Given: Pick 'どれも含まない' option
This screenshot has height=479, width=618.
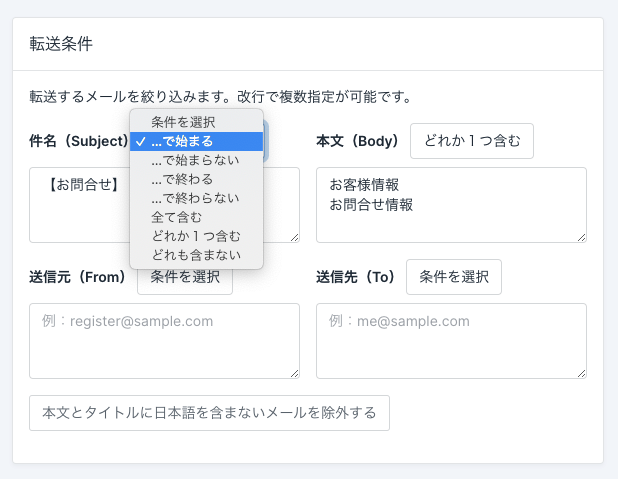Looking at the screenshot, I should click(x=196, y=255).
